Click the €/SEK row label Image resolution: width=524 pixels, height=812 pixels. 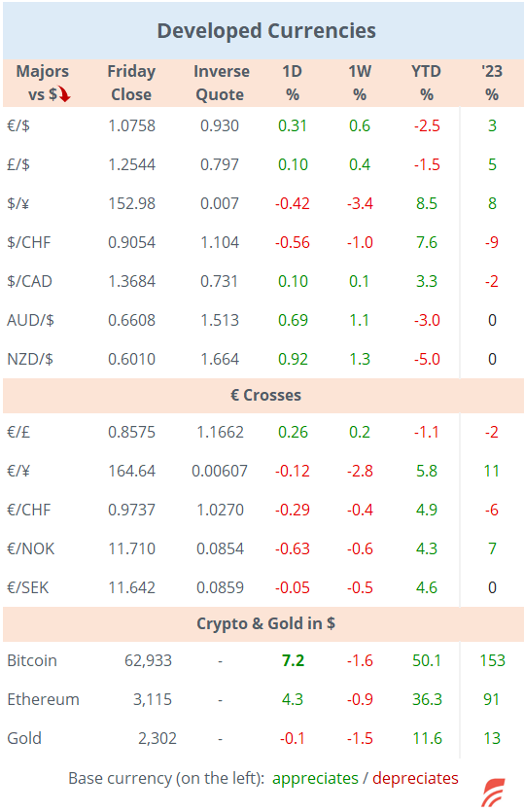click(x=28, y=587)
